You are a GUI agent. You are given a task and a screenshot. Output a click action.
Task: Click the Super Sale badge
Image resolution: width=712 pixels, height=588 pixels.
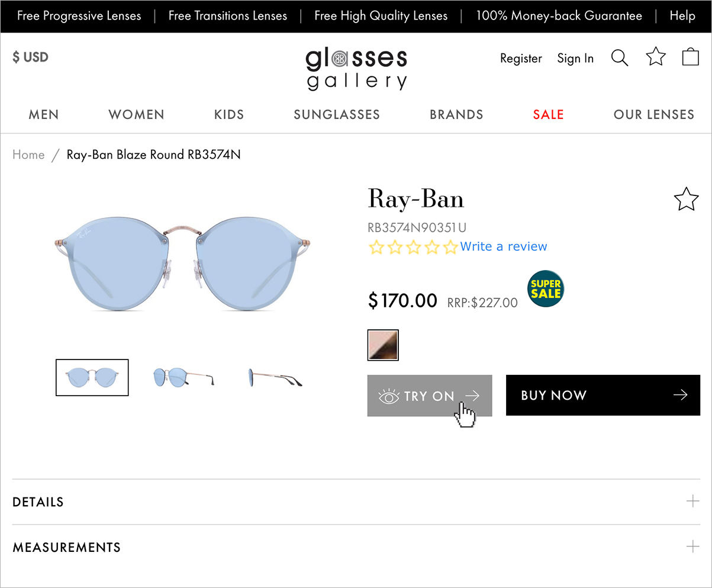click(545, 289)
